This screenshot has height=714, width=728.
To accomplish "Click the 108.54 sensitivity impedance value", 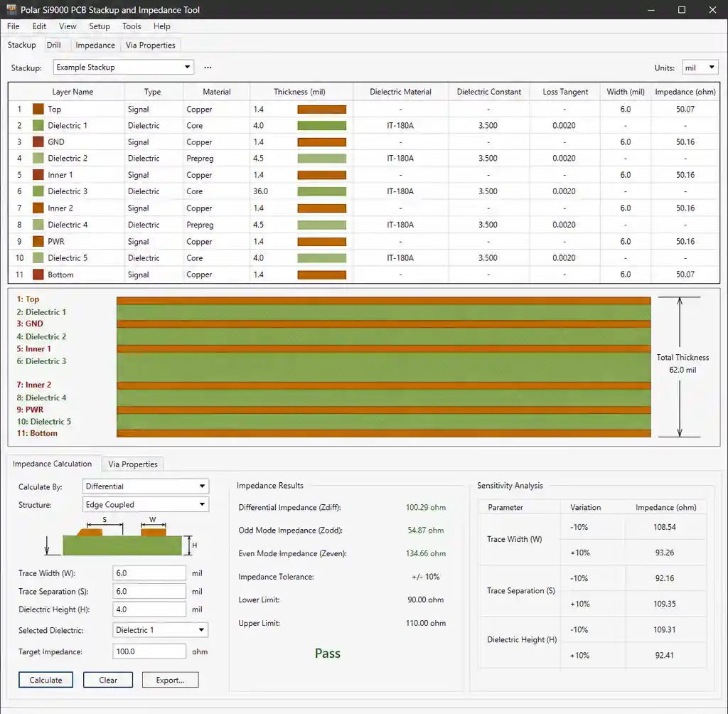I will (x=665, y=527).
